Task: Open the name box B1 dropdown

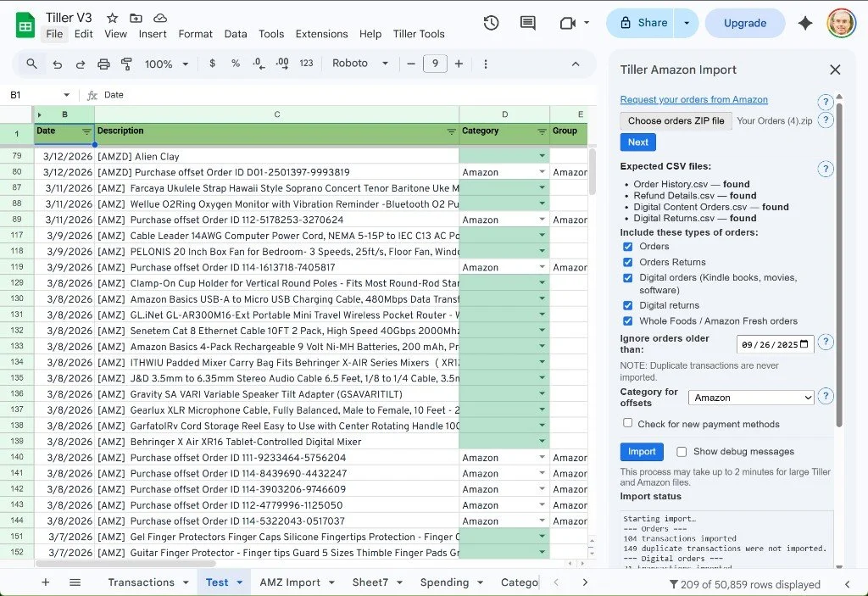Action: tap(66, 95)
